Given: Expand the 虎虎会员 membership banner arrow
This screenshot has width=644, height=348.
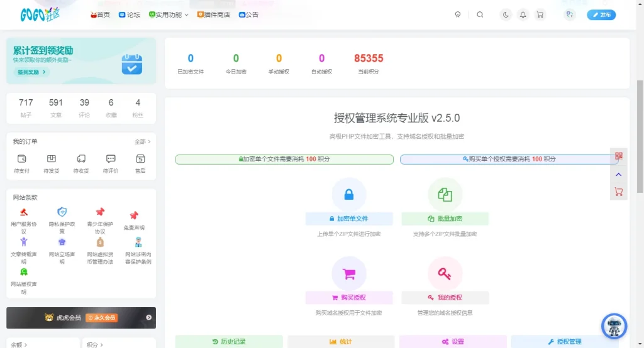Looking at the screenshot, I should tap(148, 318).
